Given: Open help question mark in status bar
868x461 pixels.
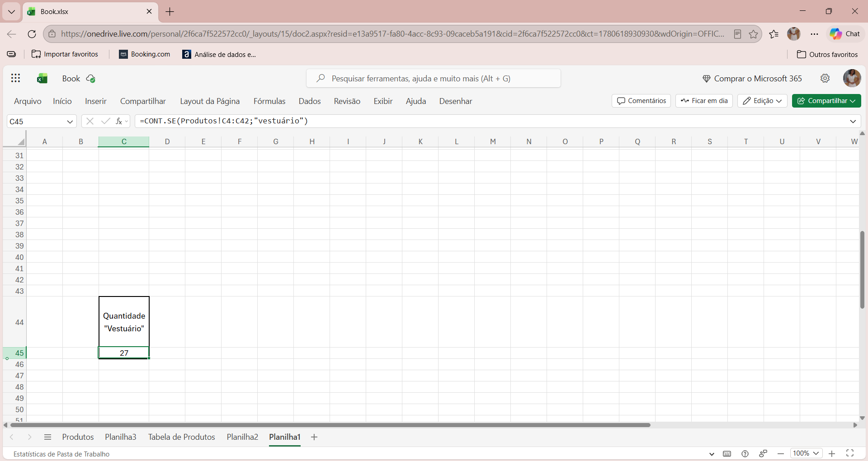Looking at the screenshot, I should click(x=745, y=454).
